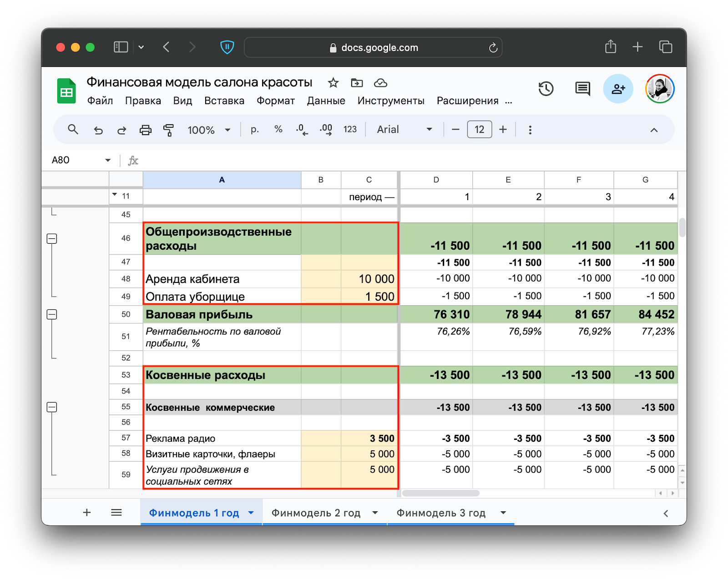Collapse row group at row 50
Image resolution: width=728 pixels, height=580 pixels.
pyautogui.click(x=52, y=314)
